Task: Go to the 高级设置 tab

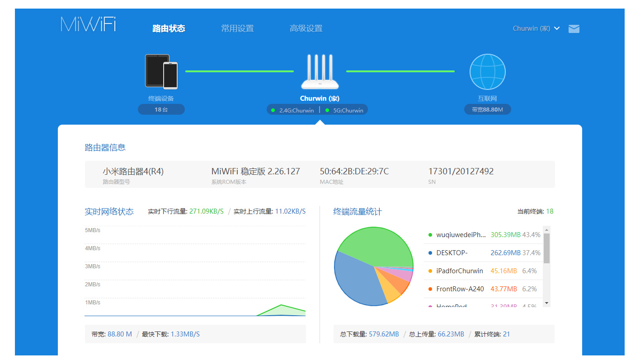Action: pyautogui.click(x=306, y=28)
